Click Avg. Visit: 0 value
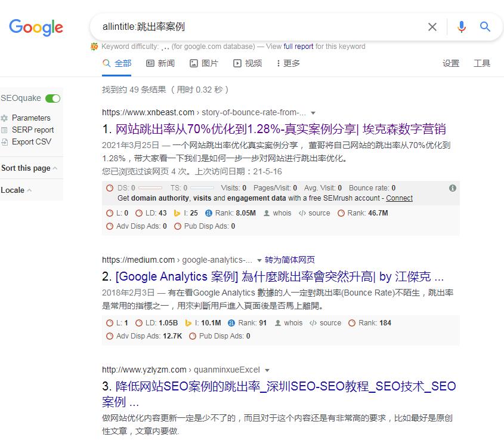The height and width of the screenshot is (440, 504). click(x=323, y=188)
